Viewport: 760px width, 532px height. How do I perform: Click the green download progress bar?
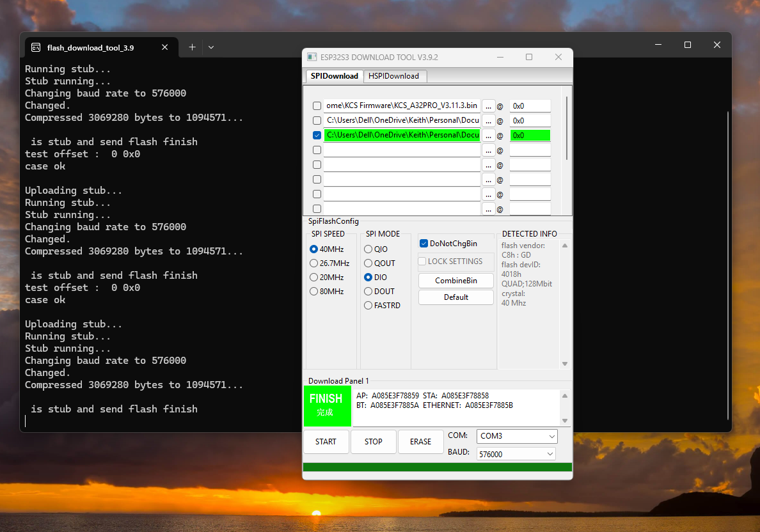click(x=437, y=467)
